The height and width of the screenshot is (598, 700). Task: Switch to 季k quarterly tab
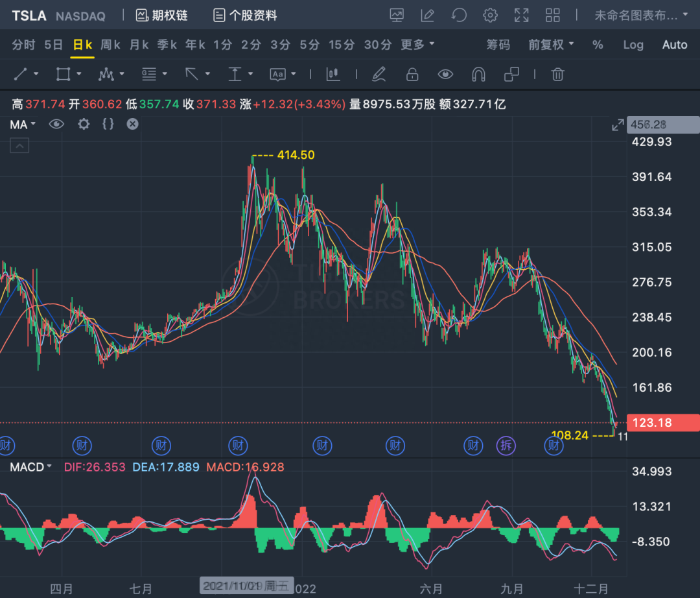(x=167, y=45)
